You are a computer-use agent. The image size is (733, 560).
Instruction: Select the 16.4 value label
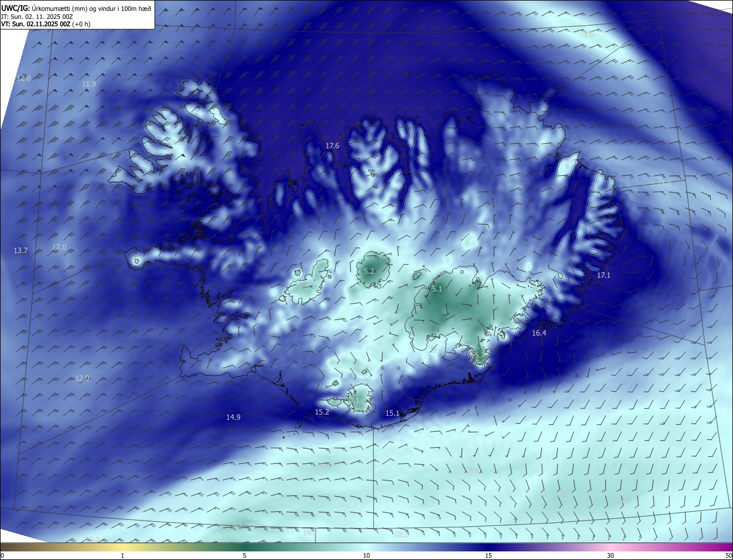tap(539, 333)
